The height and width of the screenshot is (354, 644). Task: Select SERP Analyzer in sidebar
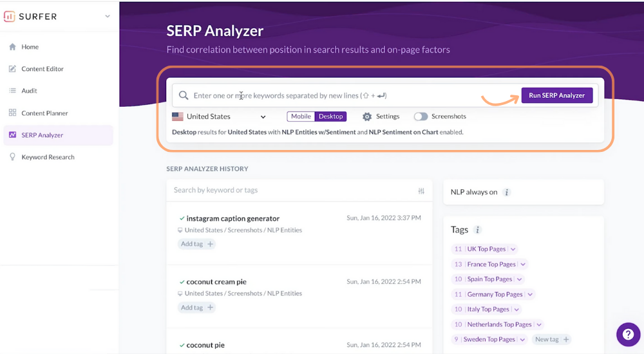[x=58, y=135]
